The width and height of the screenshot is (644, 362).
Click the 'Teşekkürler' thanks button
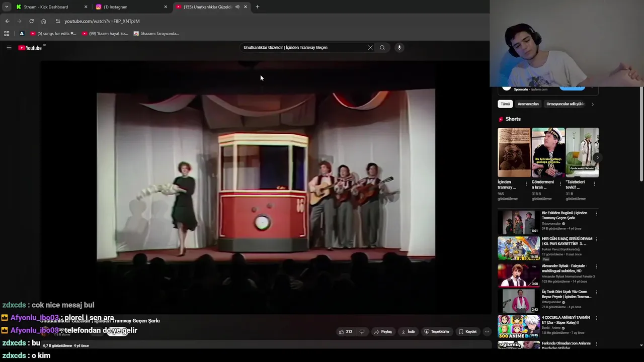(437, 332)
